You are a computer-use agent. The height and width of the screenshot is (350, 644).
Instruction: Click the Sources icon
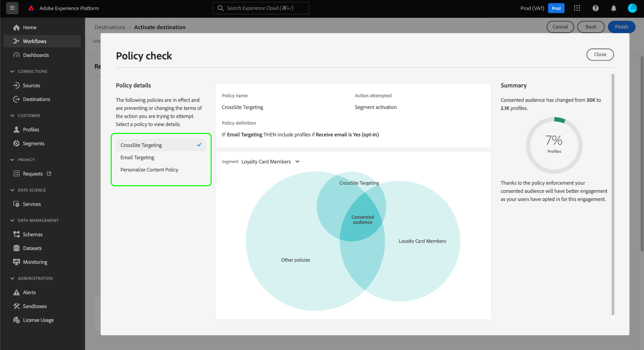tap(16, 86)
